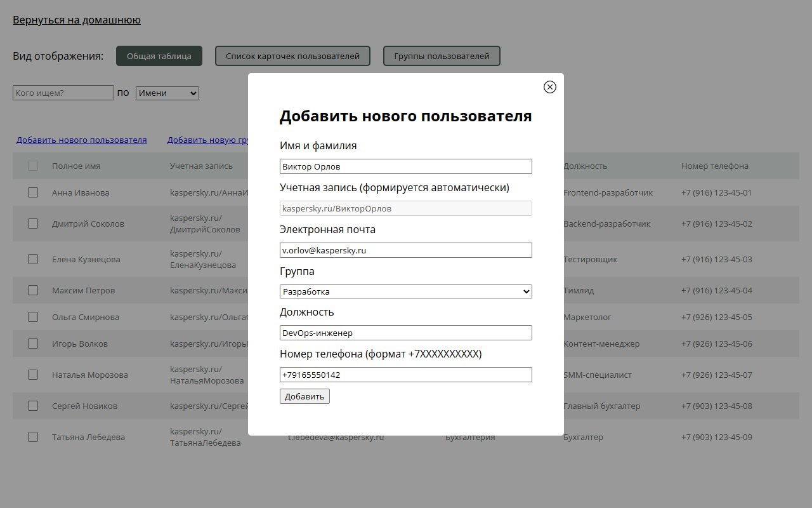Focus the Должность field with DevOps-инженер

406,333
